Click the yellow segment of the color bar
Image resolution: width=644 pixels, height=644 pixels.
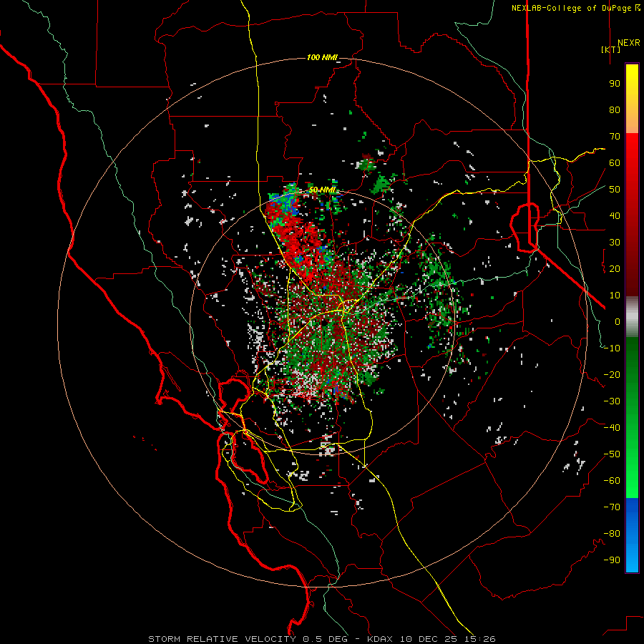tap(632, 99)
